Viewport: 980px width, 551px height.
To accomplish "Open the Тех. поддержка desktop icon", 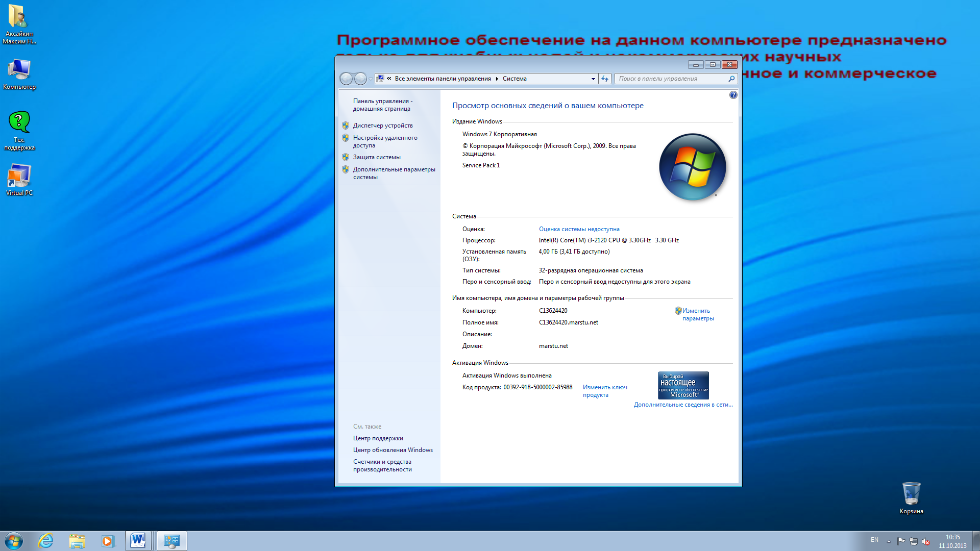I will click(x=19, y=131).
